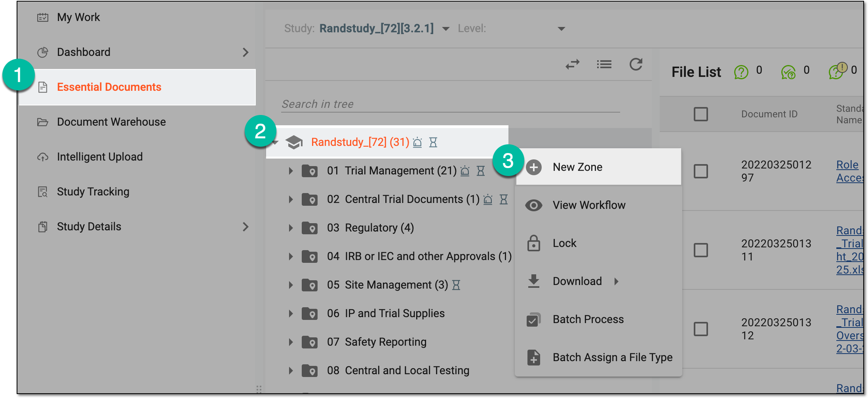Screen dimensions: 868x398
Task: Choose Batch Assign a File Type
Action: click(x=599, y=358)
